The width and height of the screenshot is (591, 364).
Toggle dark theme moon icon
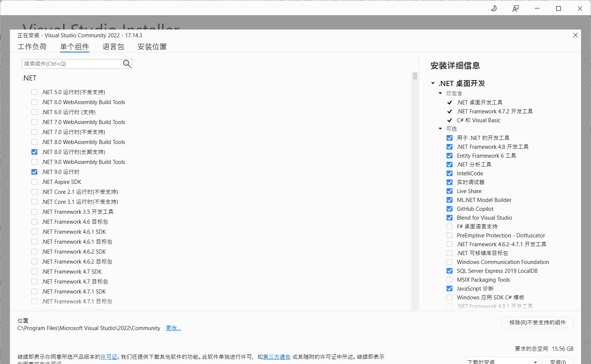pyautogui.click(x=493, y=8)
